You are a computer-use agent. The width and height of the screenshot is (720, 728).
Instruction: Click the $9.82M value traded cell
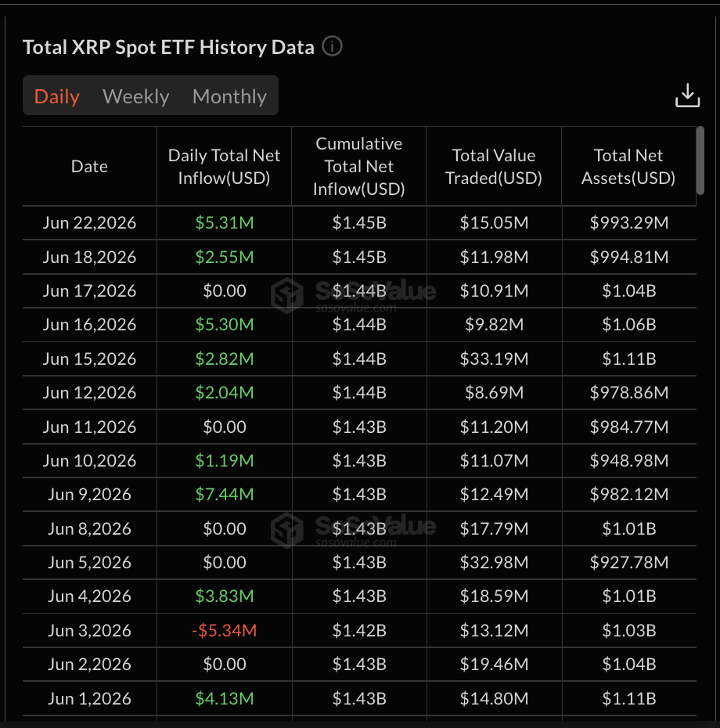[x=494, y=325]
